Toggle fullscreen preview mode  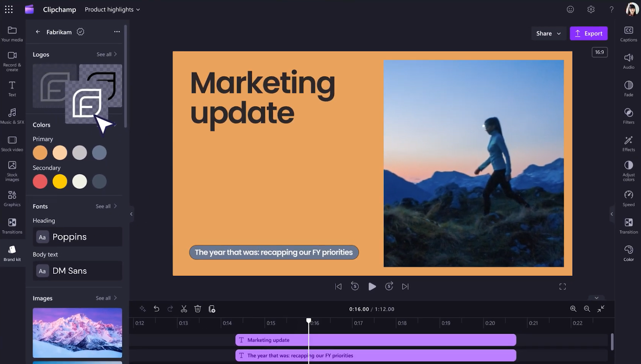[562, 286]
